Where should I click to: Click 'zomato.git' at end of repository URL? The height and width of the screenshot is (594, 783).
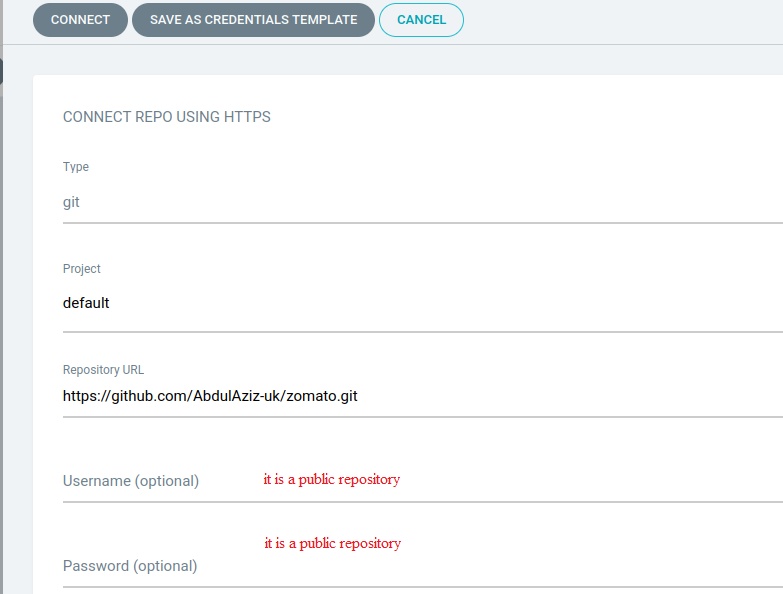(x=321, y=396)
